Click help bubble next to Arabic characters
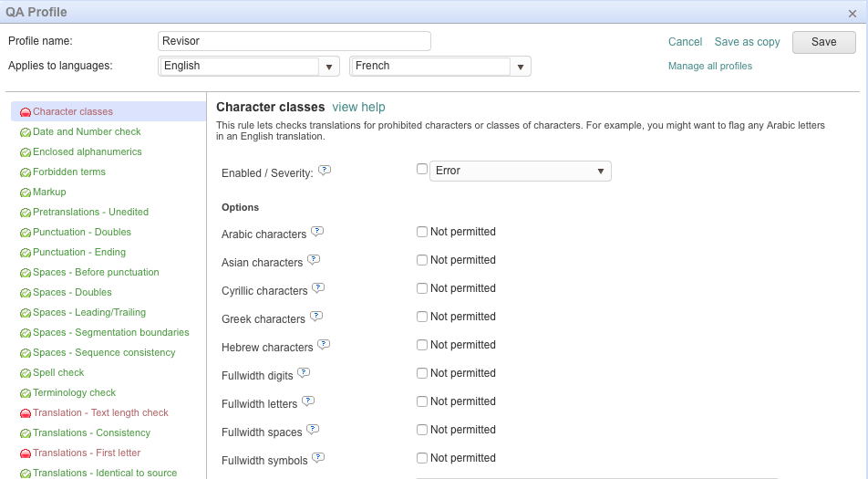Screen dimensions: 868x479 click(x=317, y=232)
